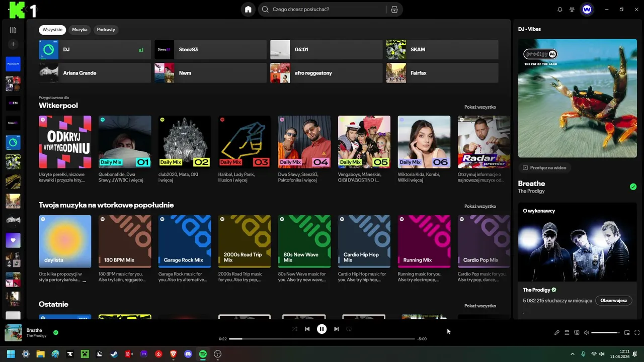Image resolution: width=644 pixels, height=362 pixels.
Task: Open the Ariana Grande shortcut tile
Action: 95,73
